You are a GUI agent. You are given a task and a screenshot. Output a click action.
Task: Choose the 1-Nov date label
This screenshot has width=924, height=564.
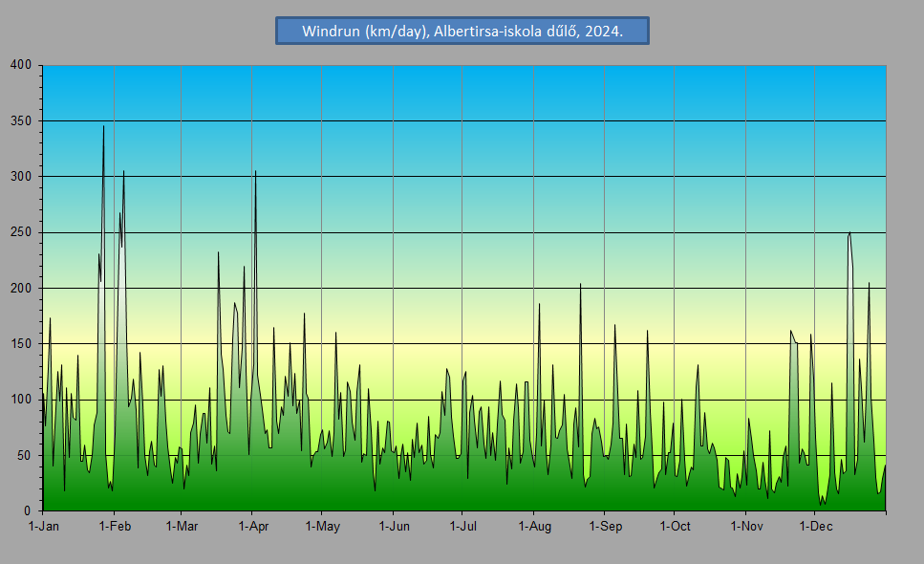(x=745, y=526)
